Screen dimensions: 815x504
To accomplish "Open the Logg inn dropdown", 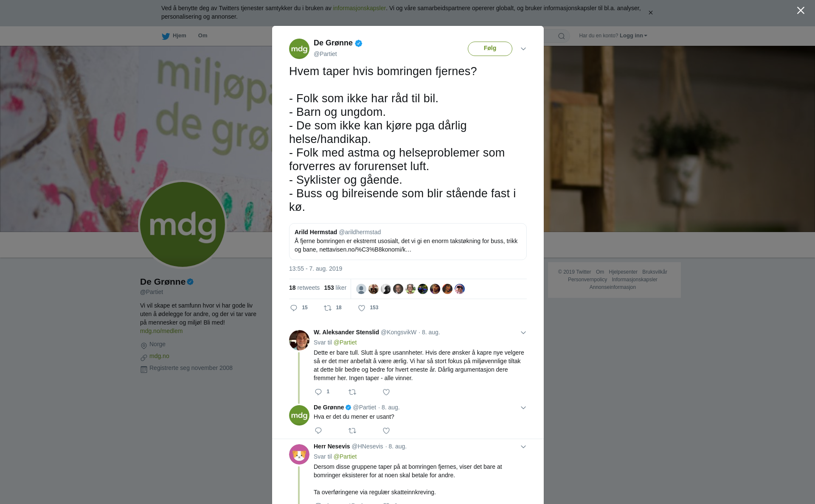I will (633, 36).
